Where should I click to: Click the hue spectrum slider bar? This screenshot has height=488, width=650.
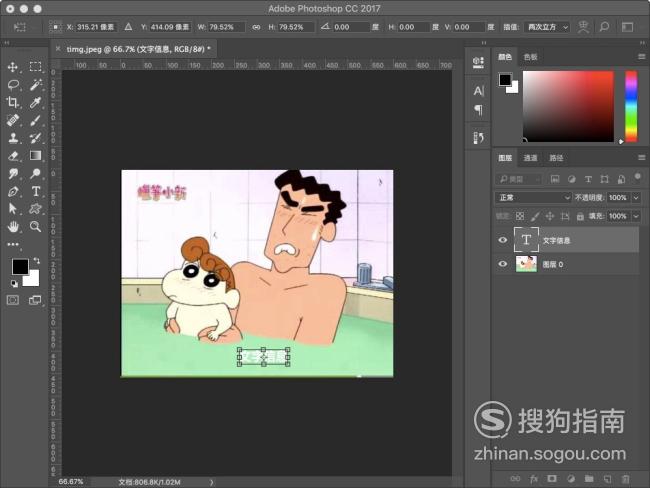(x=631, y=106)
